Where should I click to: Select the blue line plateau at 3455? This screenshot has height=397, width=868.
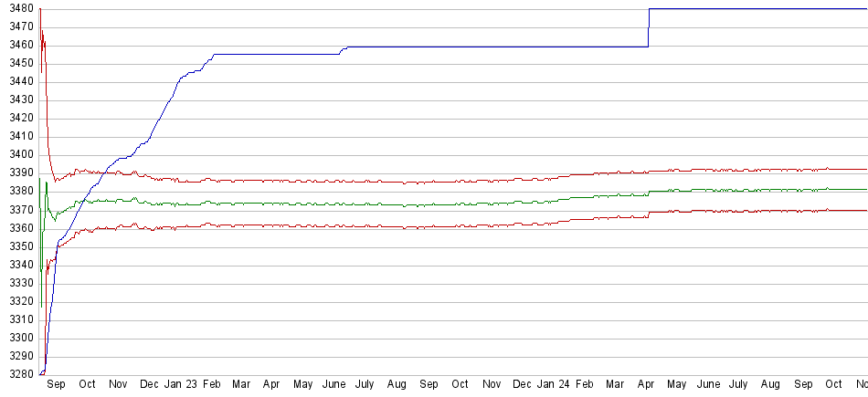tap(274, 54)
